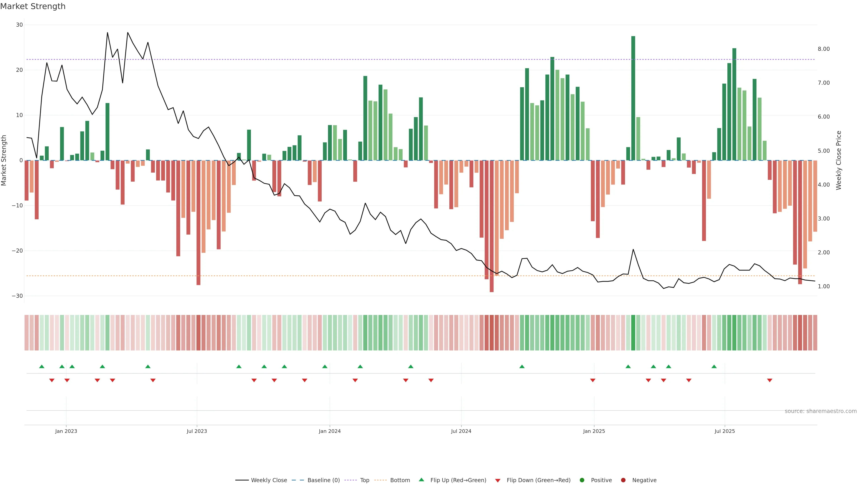
Task: Click the Jan 2024 x-axis label
Action: [330, 431]
